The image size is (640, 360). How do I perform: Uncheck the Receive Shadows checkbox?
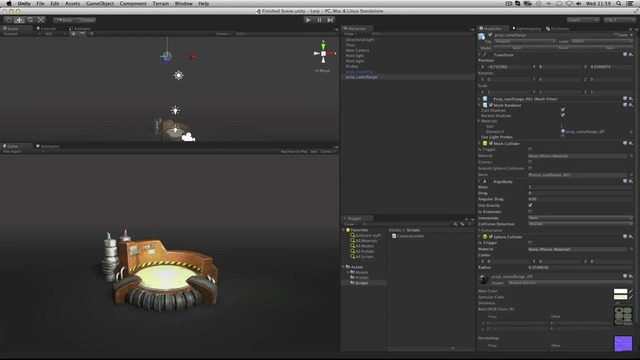pyautogui.click(x=563, y=116)
